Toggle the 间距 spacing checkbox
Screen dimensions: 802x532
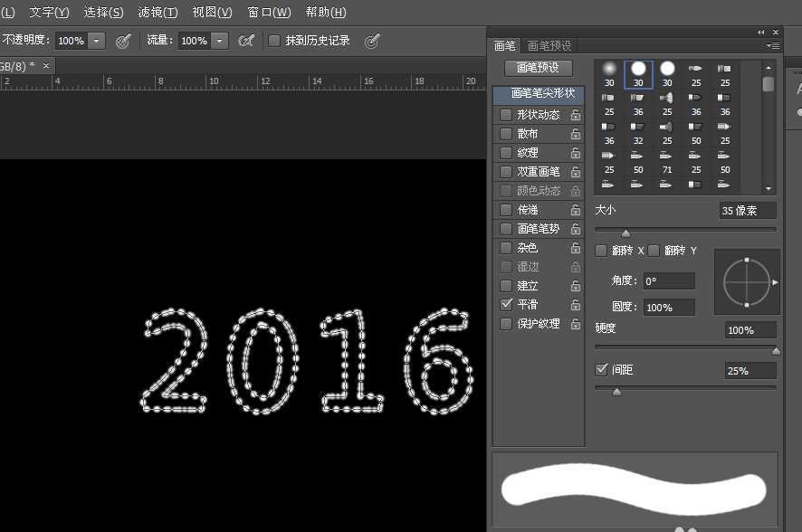coord(601,369)
